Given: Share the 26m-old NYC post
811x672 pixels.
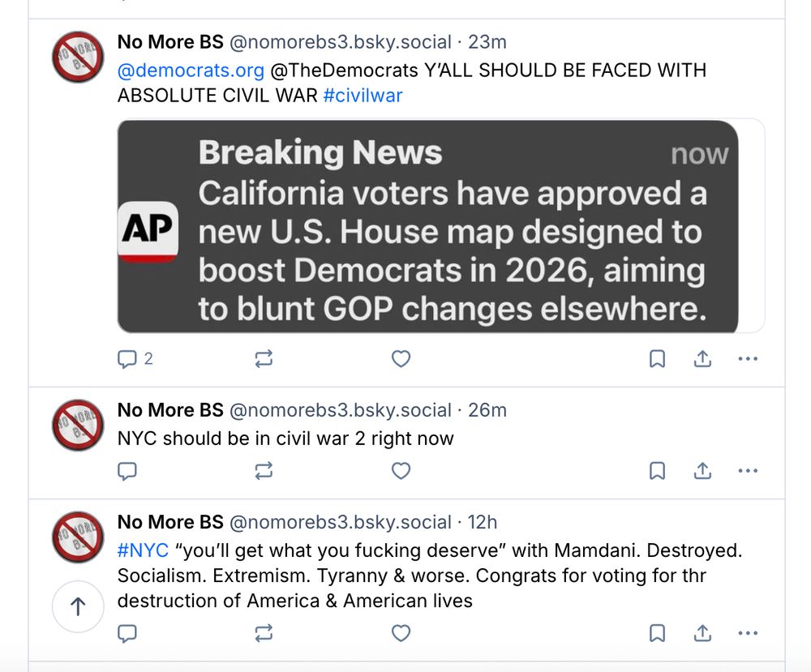Looking at the screenshot, I should (x=702, y=471).
